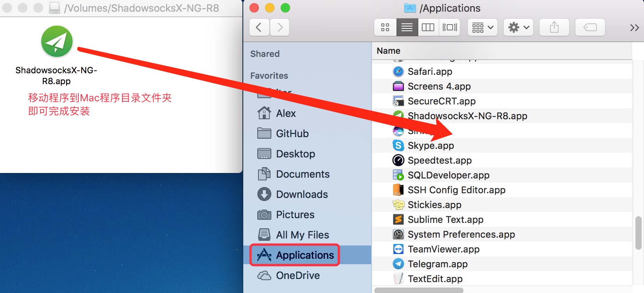The height and width of the screenshot is (293, 644).
Task: Switch to icon view
Action: point(385,27)
